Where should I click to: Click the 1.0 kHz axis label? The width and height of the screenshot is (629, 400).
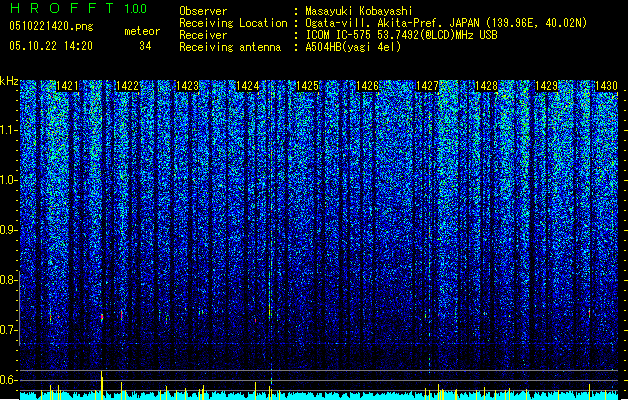tap(8, 181)
